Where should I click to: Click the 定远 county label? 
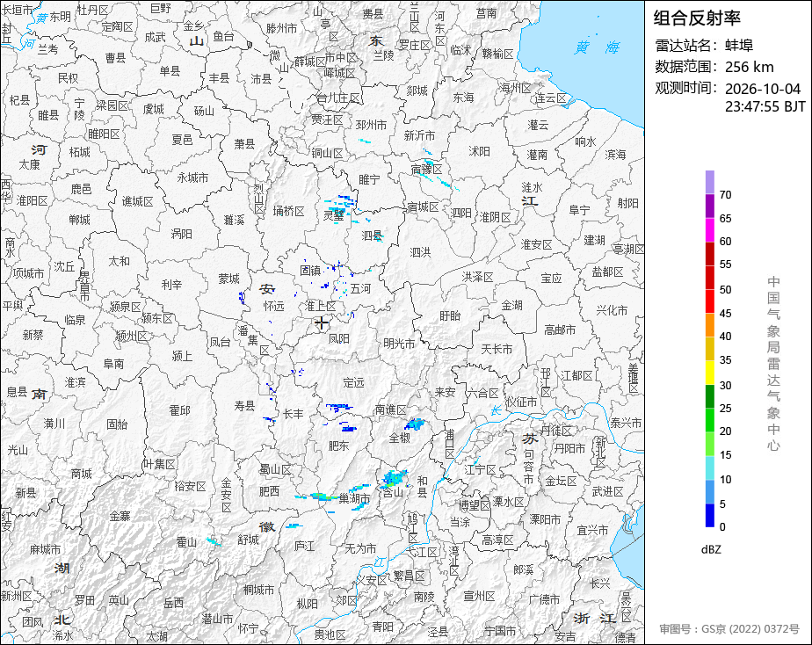click(x=353, y=382)
